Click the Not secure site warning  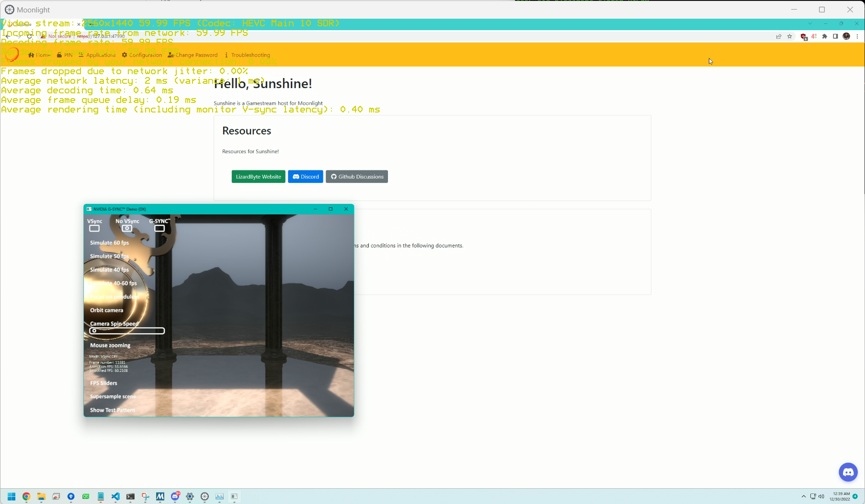[56, 36]
